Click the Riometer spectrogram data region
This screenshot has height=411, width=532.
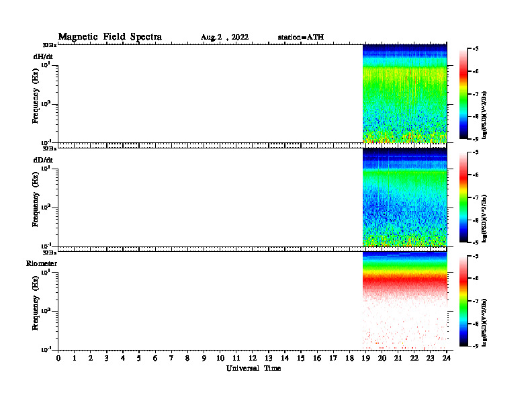(405, 300)
